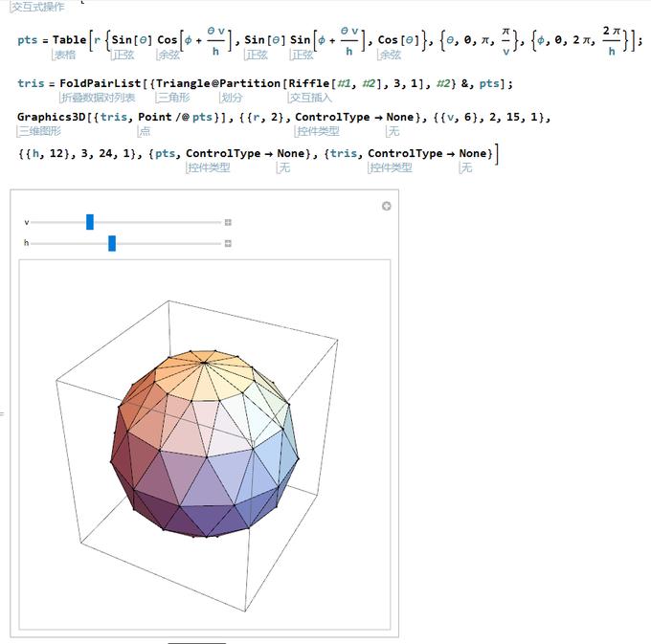Expand the h slider controls
Image resolution: width=651 pixels, height=644 pixels.
click(x=228, y=243)
